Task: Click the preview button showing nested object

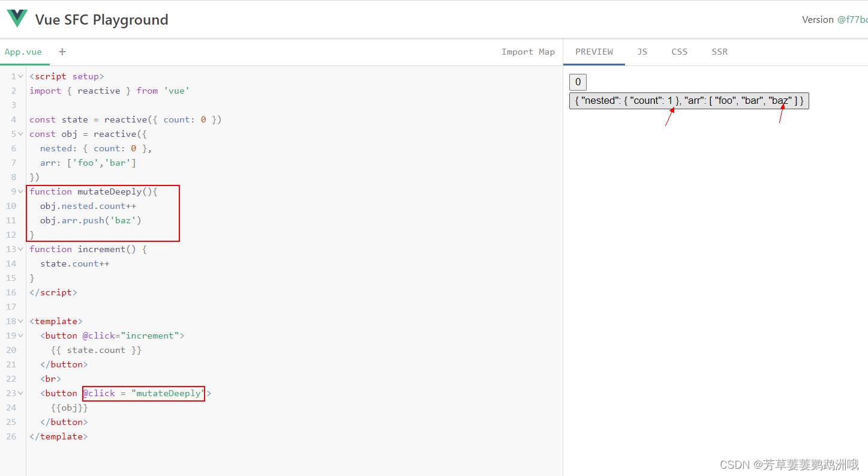Action: 689,101
